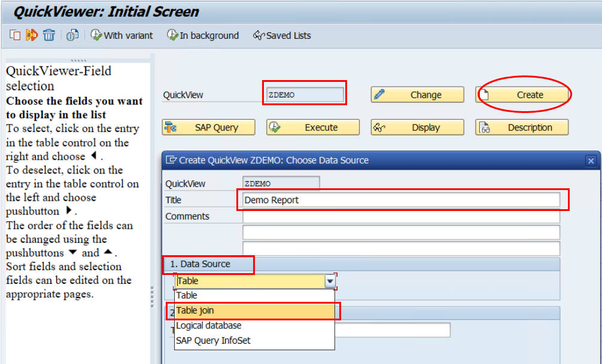Click the Display button
Viewport: 602px width, 364px height.
[x=417, y=127]
